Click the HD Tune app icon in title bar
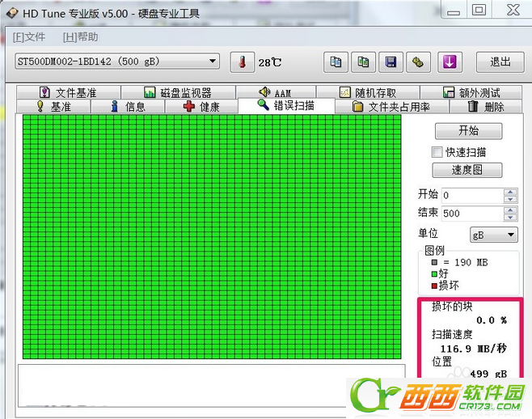The height and width of the screenshot is (419, 532). 12,14
